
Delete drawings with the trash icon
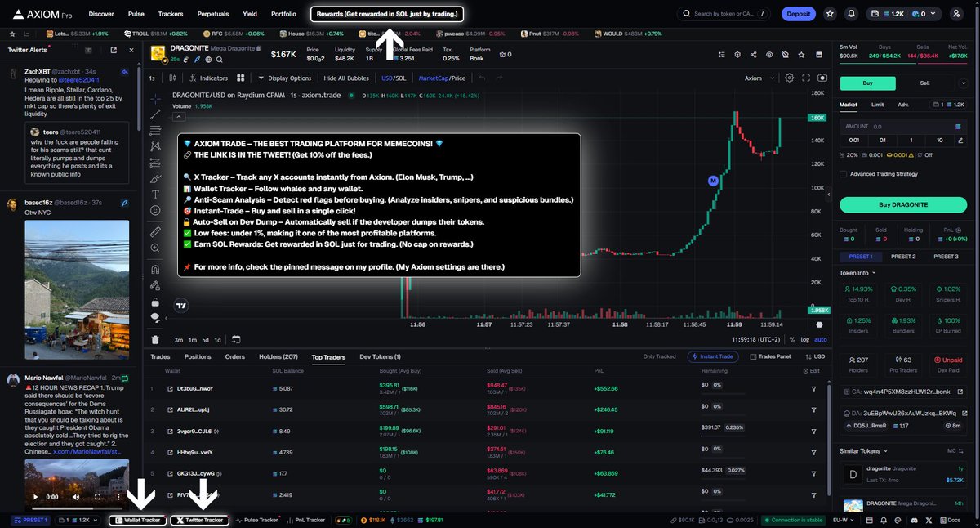point(155,339)
